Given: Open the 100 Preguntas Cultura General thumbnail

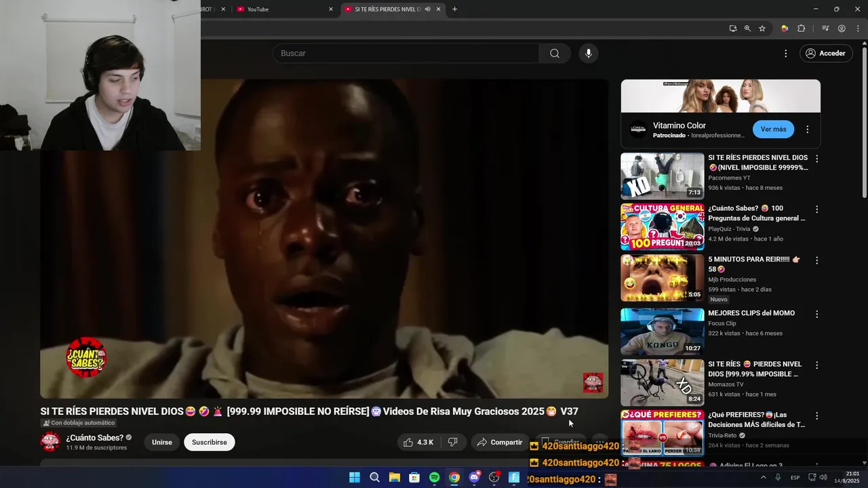Looking at the screenshot, I should click(x=663, y=227).
